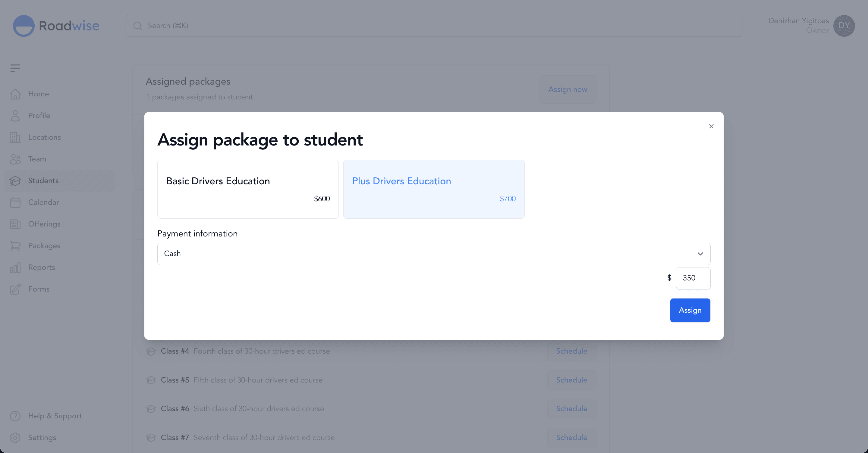Schedule Class #5
This screenshot has height=453, width=868.
pos(572,380)
